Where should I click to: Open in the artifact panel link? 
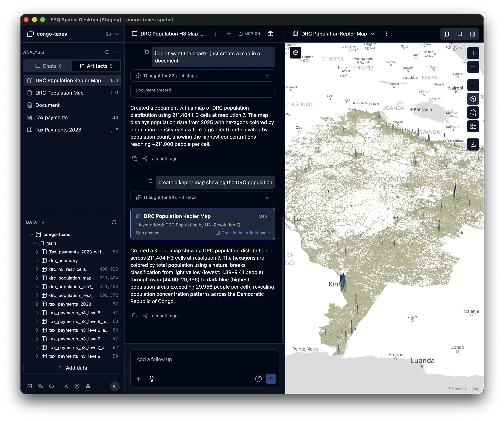pyautogui.click(x=243, y=233)
